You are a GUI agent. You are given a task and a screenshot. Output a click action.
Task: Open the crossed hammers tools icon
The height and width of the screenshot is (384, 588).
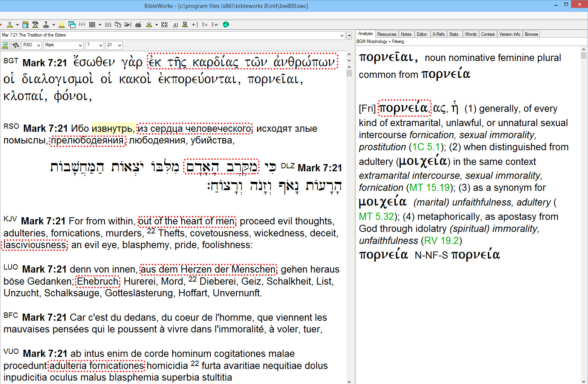coord(35,25)
